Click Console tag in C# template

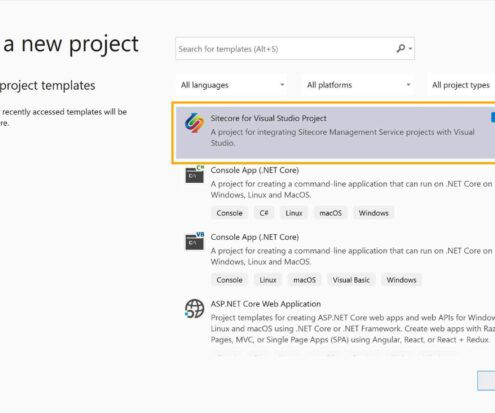229,213
